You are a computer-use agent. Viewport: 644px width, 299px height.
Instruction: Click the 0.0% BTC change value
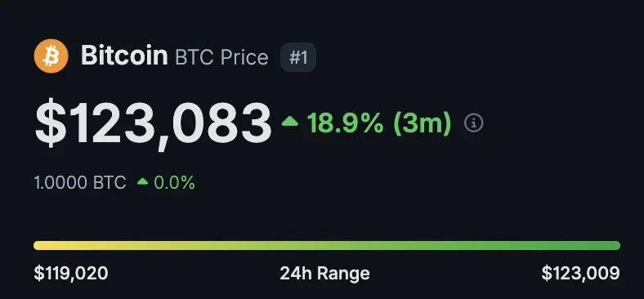174,183
